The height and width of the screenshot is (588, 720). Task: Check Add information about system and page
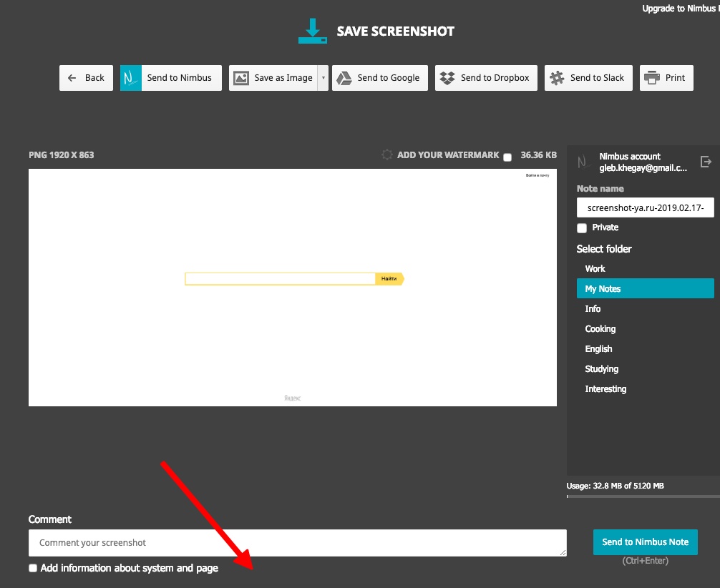(33, 568)
